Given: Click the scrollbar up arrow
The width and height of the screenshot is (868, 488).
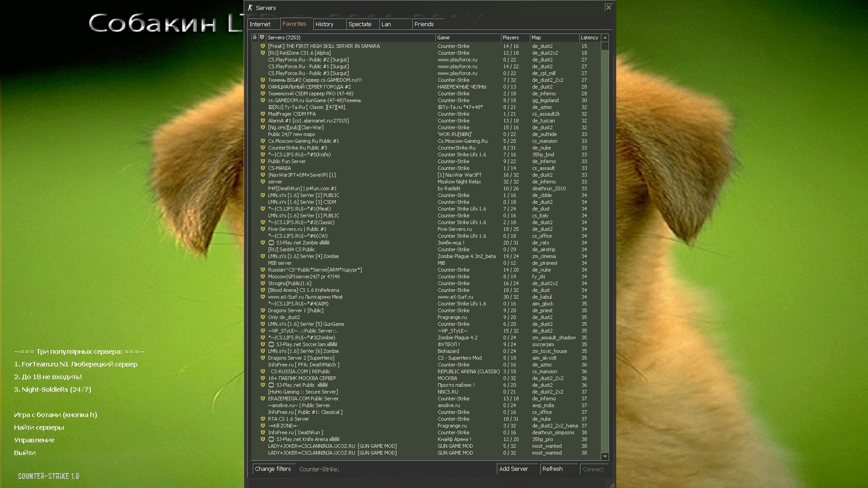Looking at the screenshot, I should click(605, 38).
